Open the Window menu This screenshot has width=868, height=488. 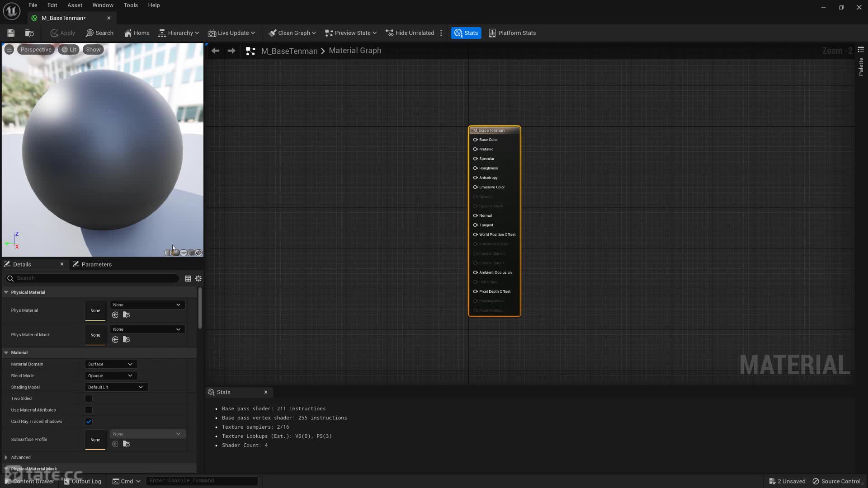103,5
